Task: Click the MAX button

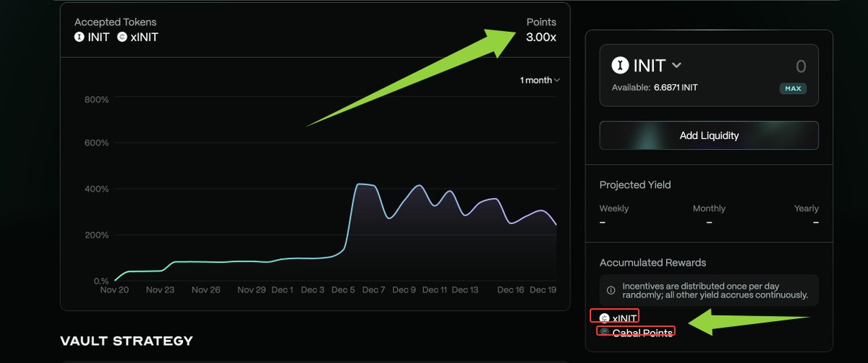Action: (x=793, y=89)
